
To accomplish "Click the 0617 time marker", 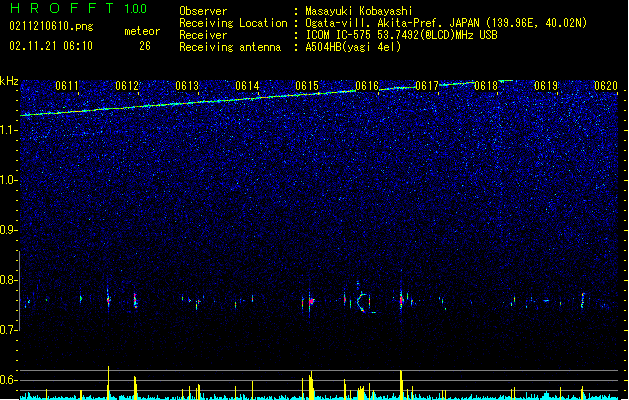I will coord(427,86).
